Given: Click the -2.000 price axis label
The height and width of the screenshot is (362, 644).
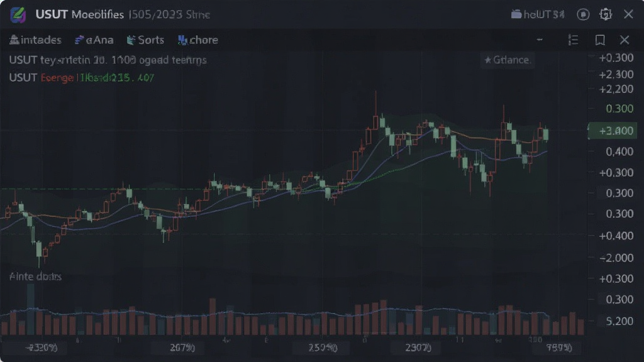Looking at the screenshot, I should point(616,258).
